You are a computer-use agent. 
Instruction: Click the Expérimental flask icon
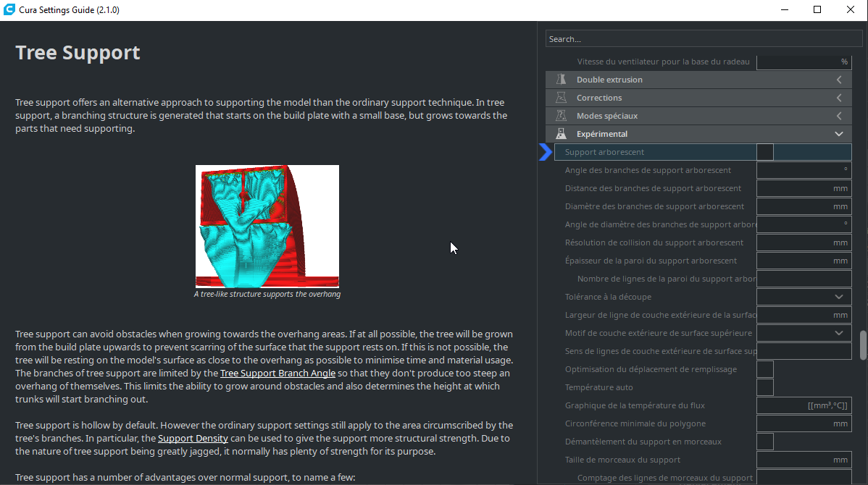click(561, 134)
